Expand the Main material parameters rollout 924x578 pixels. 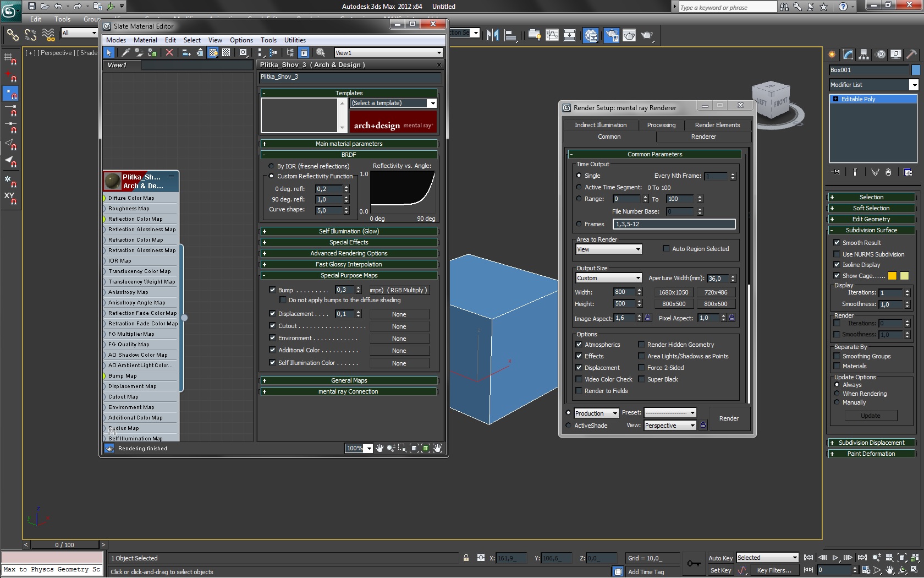pos(349,144)
